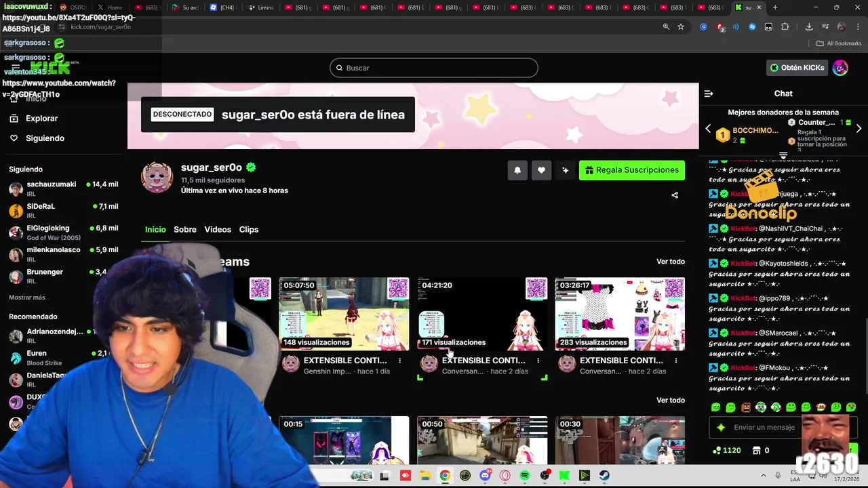Open Steam from the taskbar
The height and width of the screenshot is (488, 868).
604,476
